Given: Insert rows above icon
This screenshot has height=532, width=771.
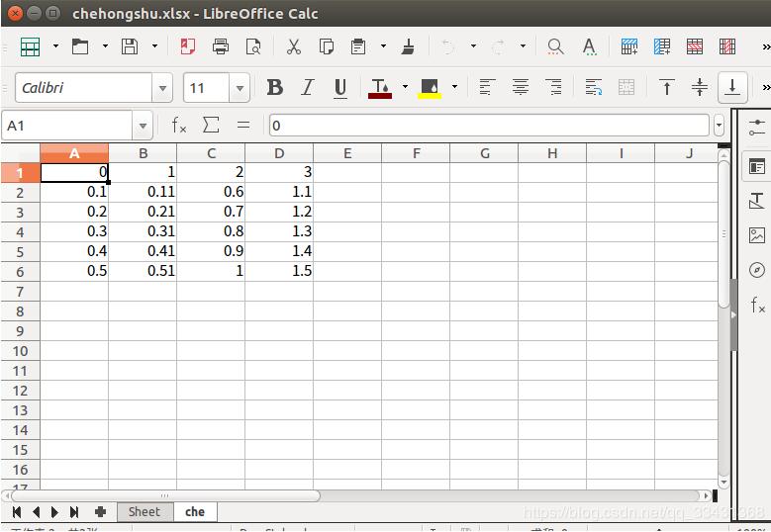Looking at the screenshot, I should click(x=629, y=46).
